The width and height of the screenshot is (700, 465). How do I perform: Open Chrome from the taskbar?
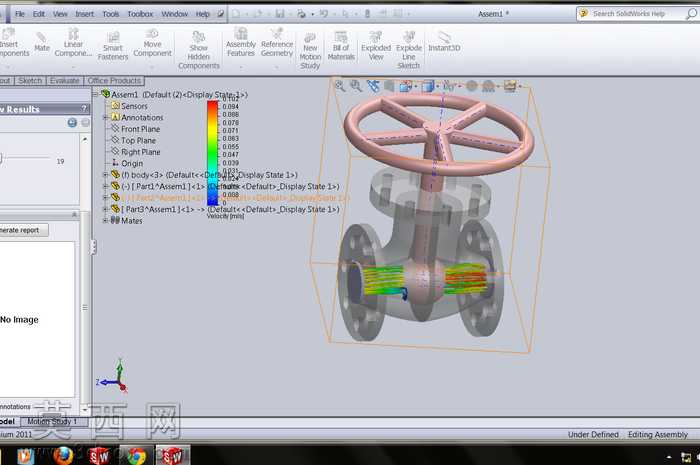click(x=136, y=456)
